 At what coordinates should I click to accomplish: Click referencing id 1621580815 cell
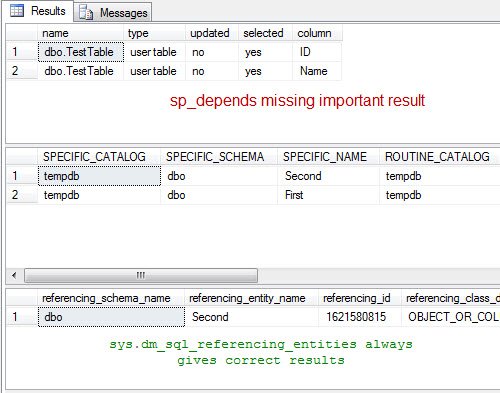click(x=360, y=317)
